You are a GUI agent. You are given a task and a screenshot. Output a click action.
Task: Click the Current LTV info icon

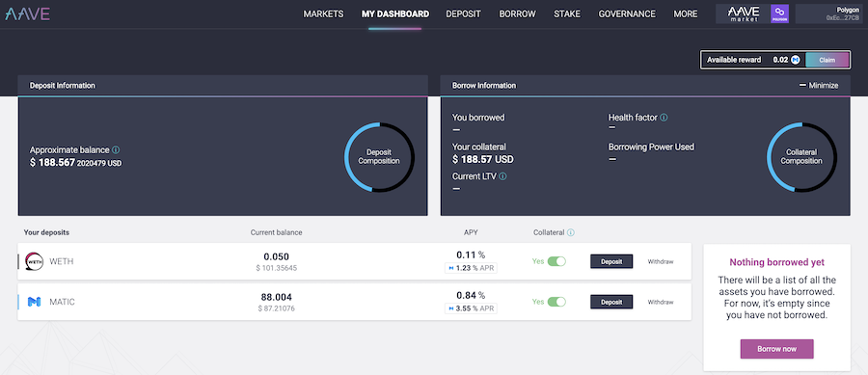click(x=502, y=176)
